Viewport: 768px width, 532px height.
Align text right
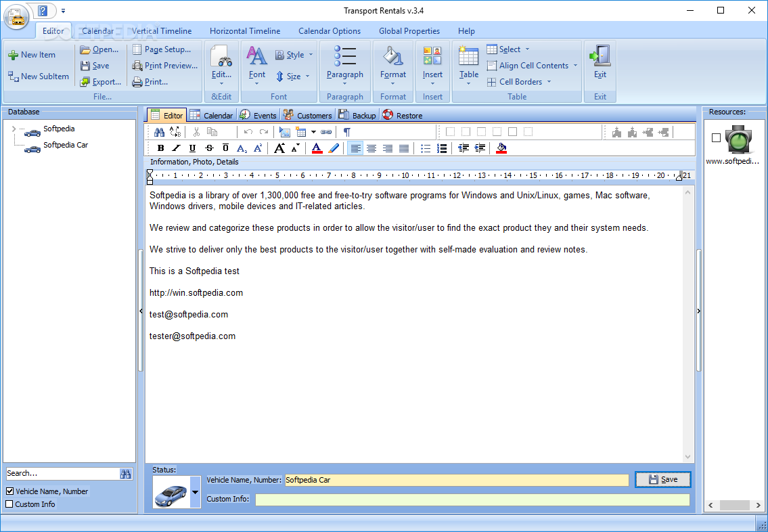pos(388,148)
